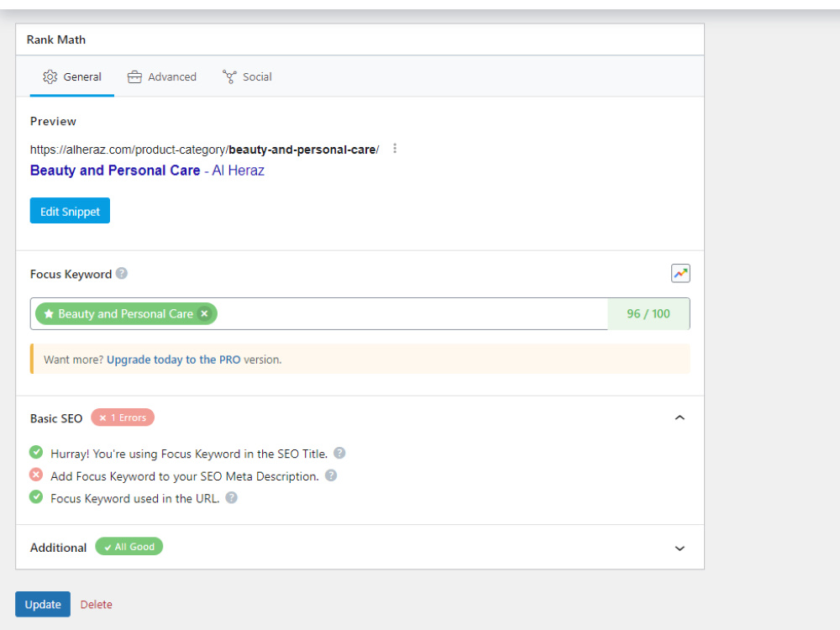Remove the Beauty and Personal Care keyword tag
This screenshot has width=840, height=630.
(204, 314)
